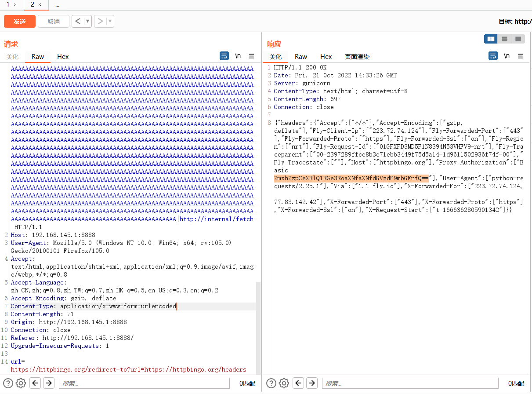Select the response 页面渲染 (Render) tab

[x=357, y=57]
